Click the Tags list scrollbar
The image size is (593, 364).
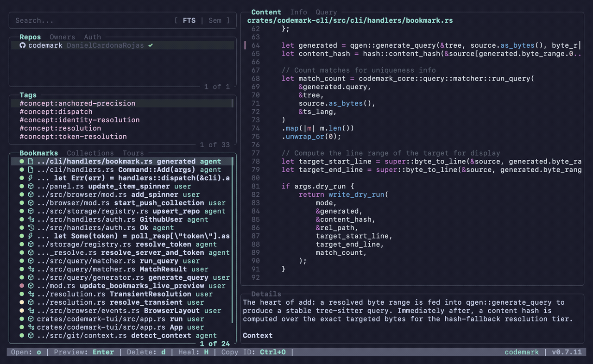pos(233,103)
